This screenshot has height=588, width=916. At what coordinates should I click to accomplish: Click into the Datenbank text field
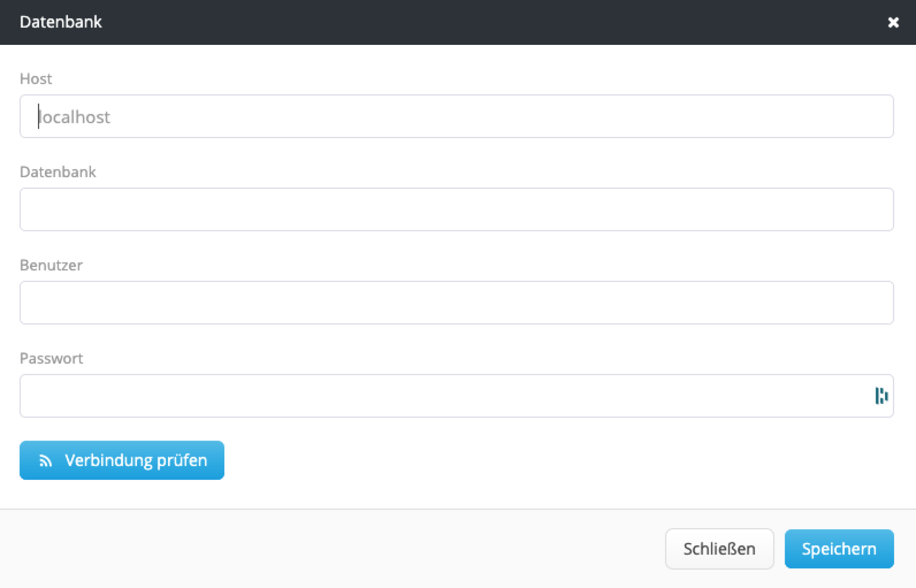(x=456, y=209)
